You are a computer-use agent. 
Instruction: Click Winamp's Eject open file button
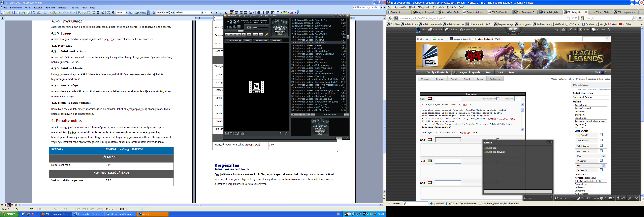[x=249, y=35]
